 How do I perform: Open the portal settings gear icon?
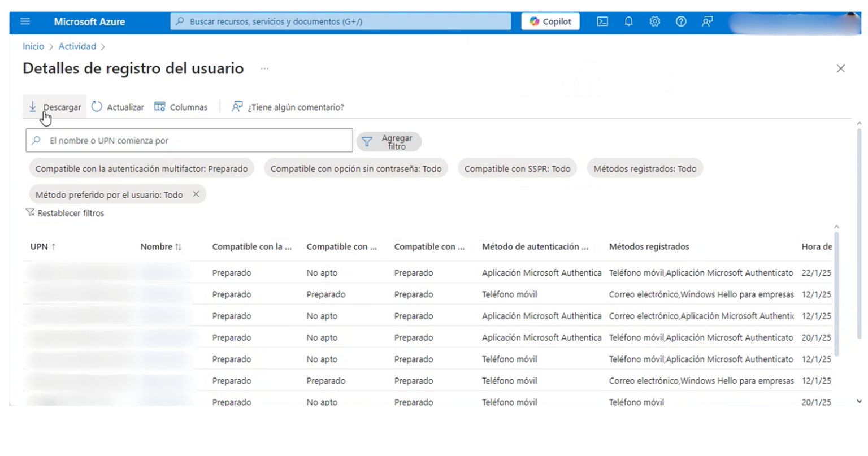(x=654, y=21)
